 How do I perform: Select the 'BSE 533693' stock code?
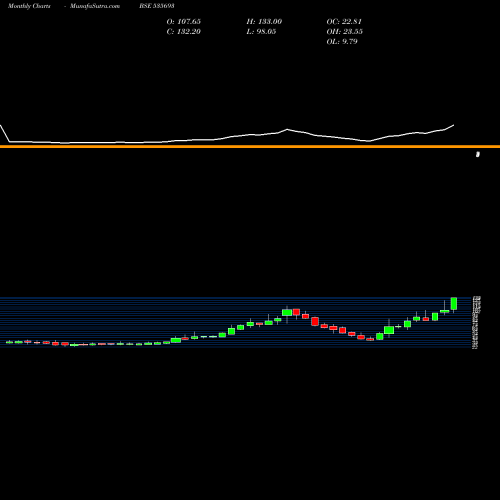tap(157, 6)
